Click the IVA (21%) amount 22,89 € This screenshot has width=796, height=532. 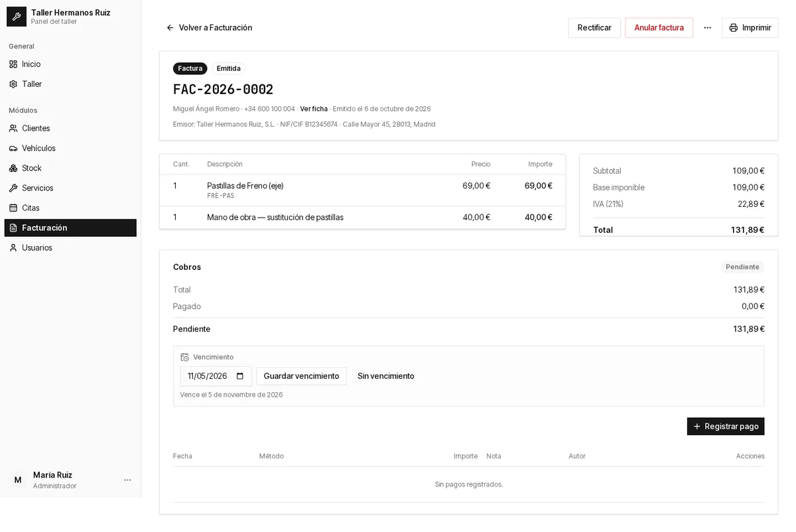[x=751, y=204]
